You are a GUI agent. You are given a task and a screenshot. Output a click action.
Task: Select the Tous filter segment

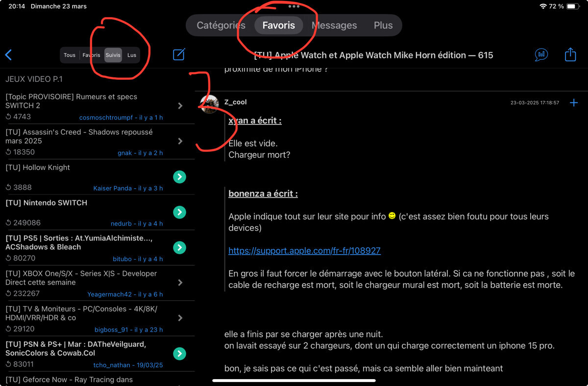point(70,55)
